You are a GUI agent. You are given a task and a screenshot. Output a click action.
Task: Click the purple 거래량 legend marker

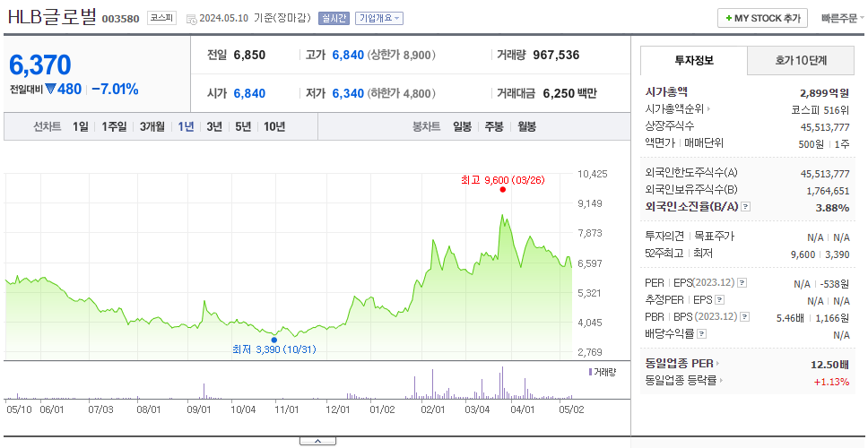click(x=591, y=372)
